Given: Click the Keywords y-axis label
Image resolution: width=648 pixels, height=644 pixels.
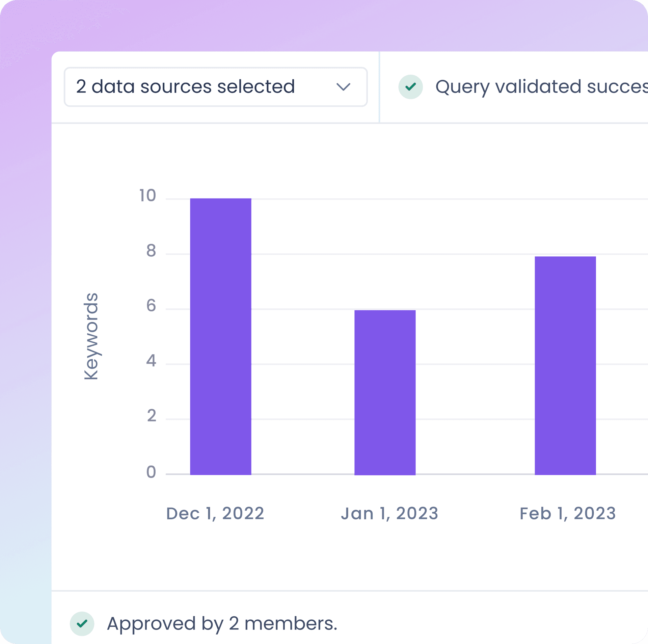Looking at the screenshot, I should [x=91, y=336].
